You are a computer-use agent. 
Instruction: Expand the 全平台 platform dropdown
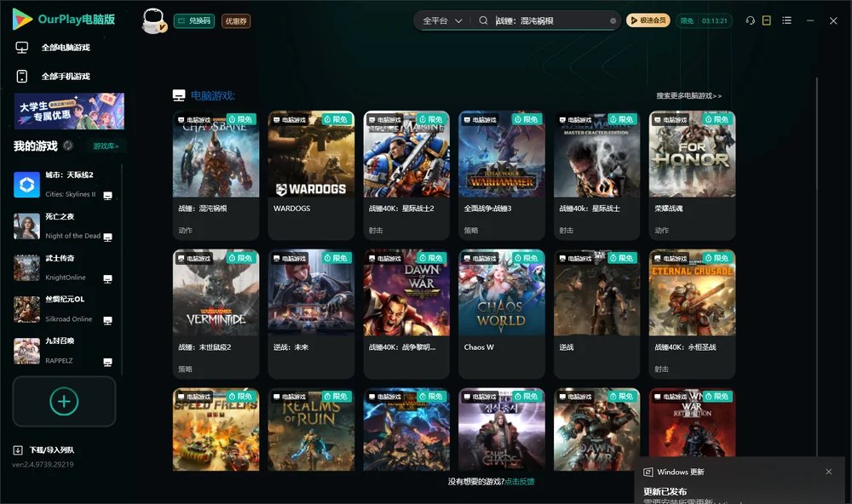pos(442,20)
